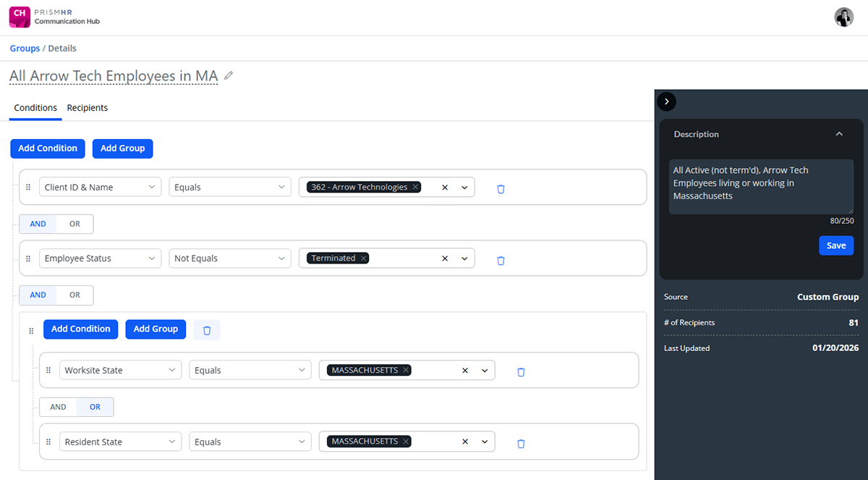Select OR after Employee Status condition
The height and width of the screenshot is (480, 868).
click(x=75, y=295)
